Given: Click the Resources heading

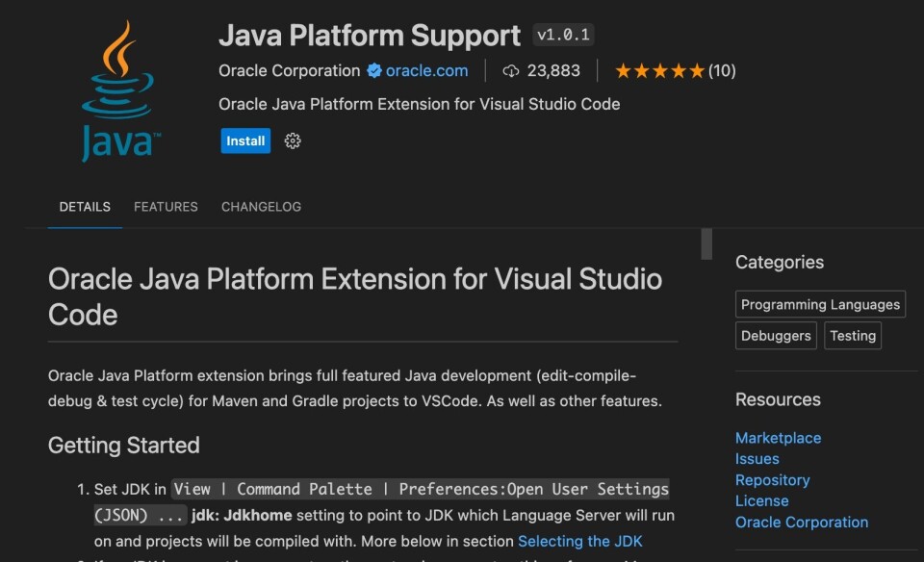Looking at the screenshot, I should (778, 399).
